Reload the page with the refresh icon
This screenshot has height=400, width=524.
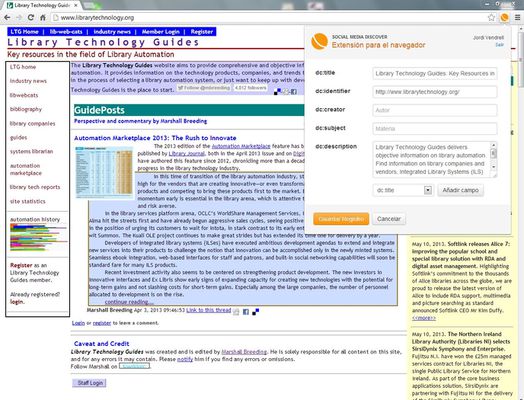[x=30, y=17]
